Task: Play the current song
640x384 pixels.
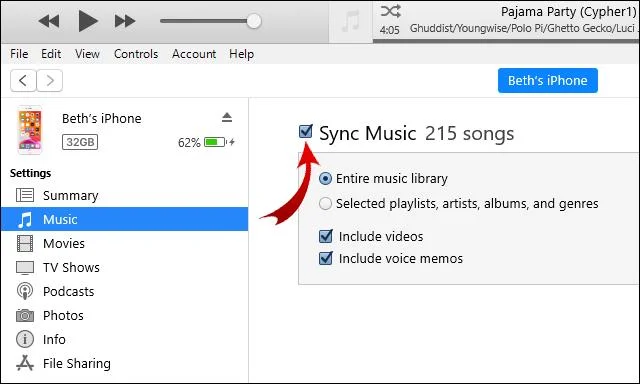Action: (x=88, y=21)
